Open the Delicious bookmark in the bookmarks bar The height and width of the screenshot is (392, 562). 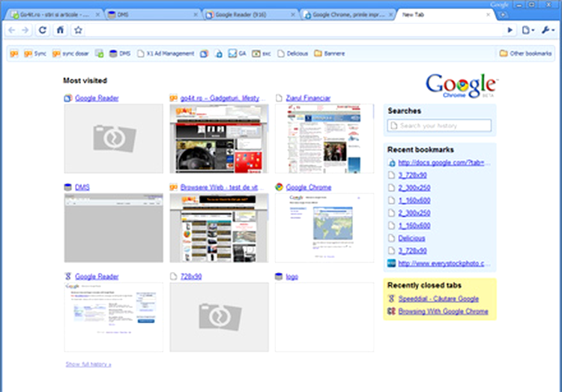pyautogui.click(x=293, y=53)
